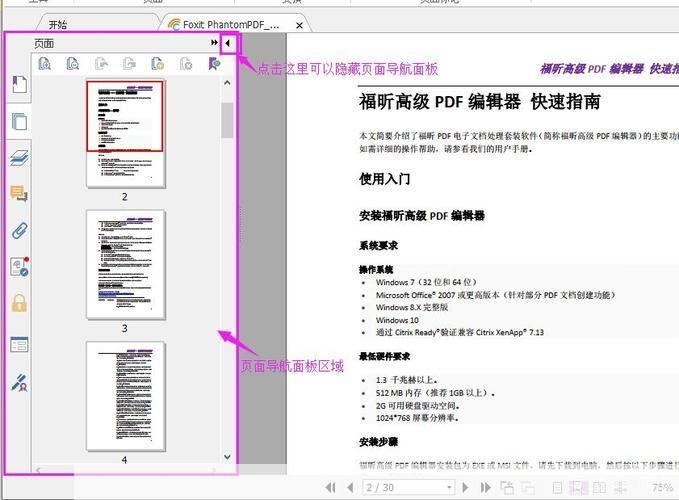Select the page 3 thumbnail
This screenshot has width=679, height=500.
point(126,265)
